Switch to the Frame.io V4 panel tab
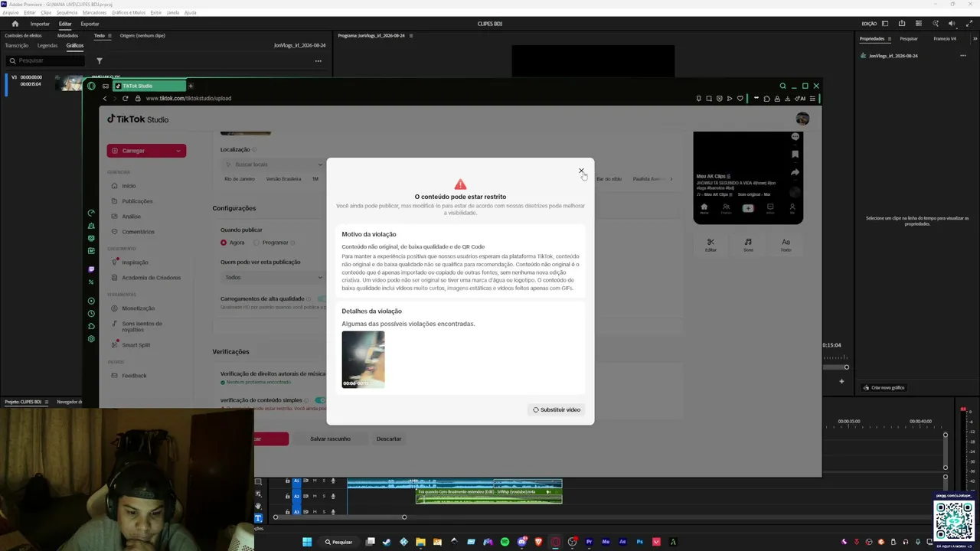The height and width of the screenshot is (551, 980). [x=945, y=38]
